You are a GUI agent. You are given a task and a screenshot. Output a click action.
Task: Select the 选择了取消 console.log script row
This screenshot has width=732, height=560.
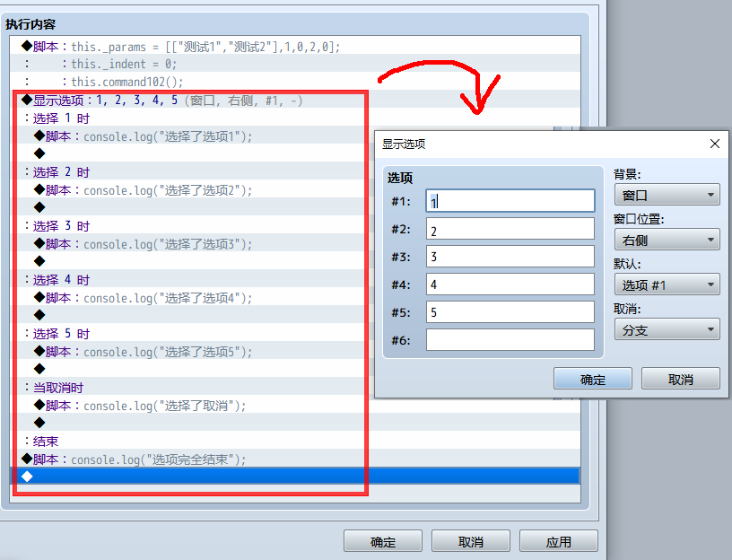(x=295, y=405)
